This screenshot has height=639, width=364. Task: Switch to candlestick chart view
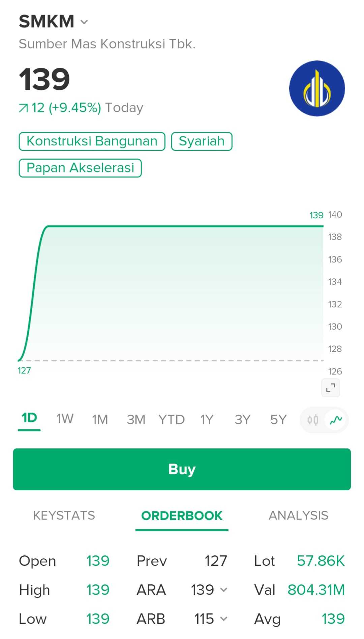(x=312, y=420)
